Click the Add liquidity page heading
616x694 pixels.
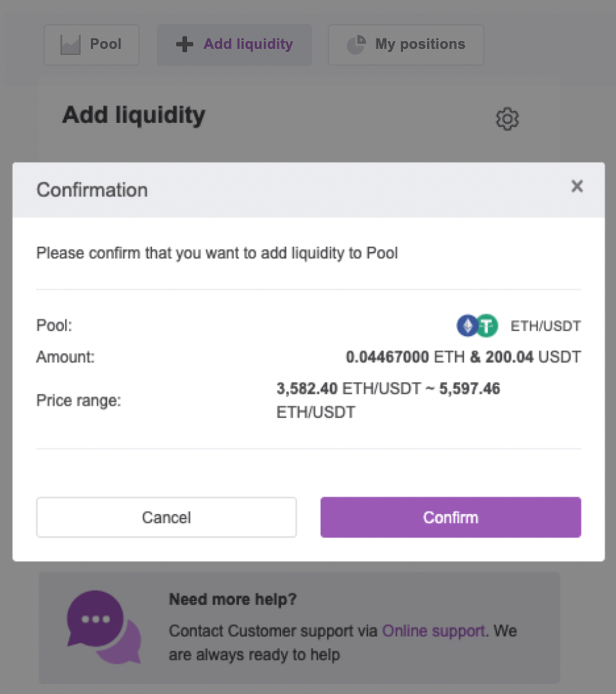(134, 116)
